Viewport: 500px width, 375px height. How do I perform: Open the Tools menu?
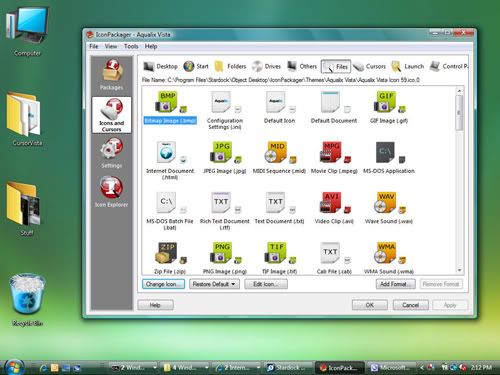pos(131,46)
